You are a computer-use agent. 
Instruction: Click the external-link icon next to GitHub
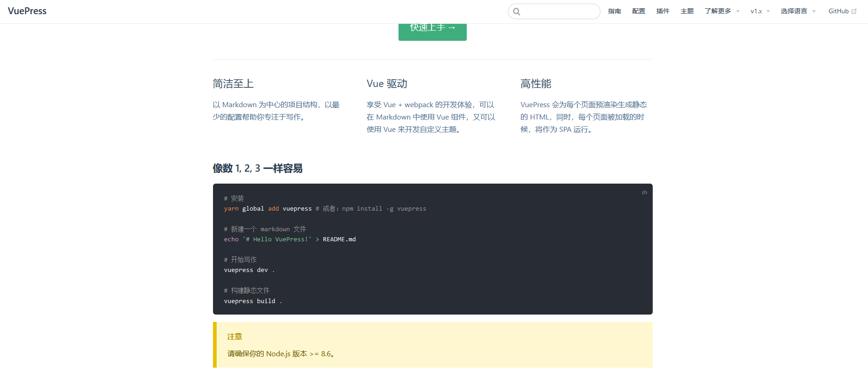(854, 11)
